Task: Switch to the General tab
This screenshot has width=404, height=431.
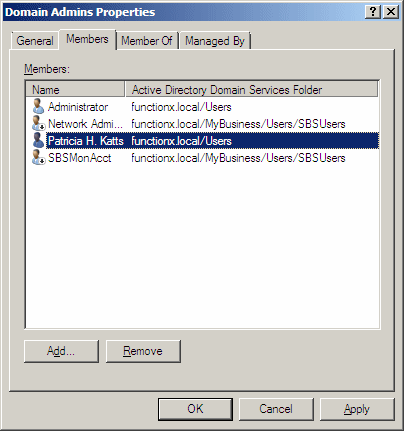Action: tap(35, 41)
